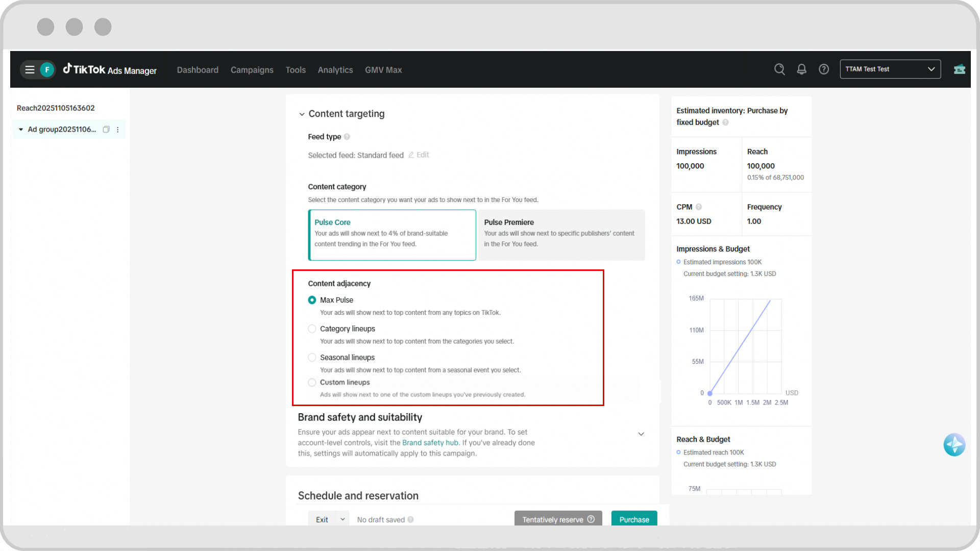Click the search magnifier icon

(x=779, y=69)
